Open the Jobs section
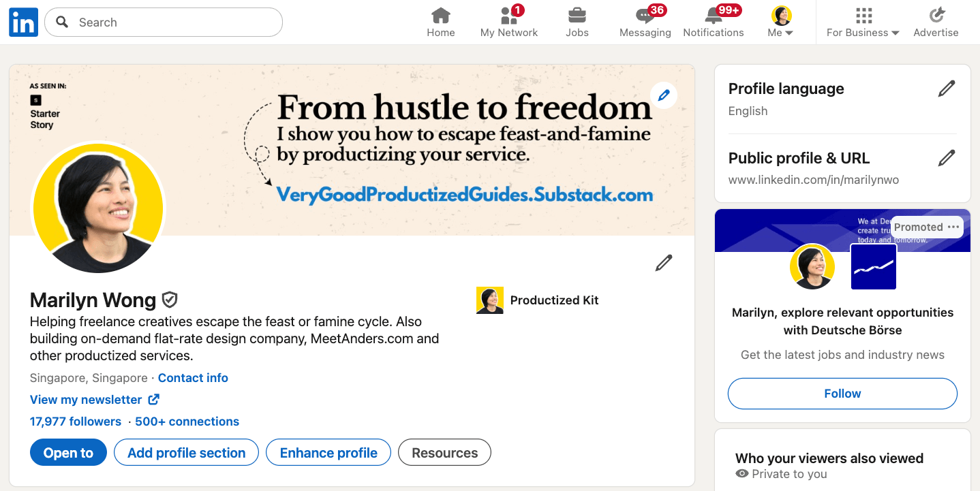Screen dimensions: 980x491 click(x=577, y=22)
